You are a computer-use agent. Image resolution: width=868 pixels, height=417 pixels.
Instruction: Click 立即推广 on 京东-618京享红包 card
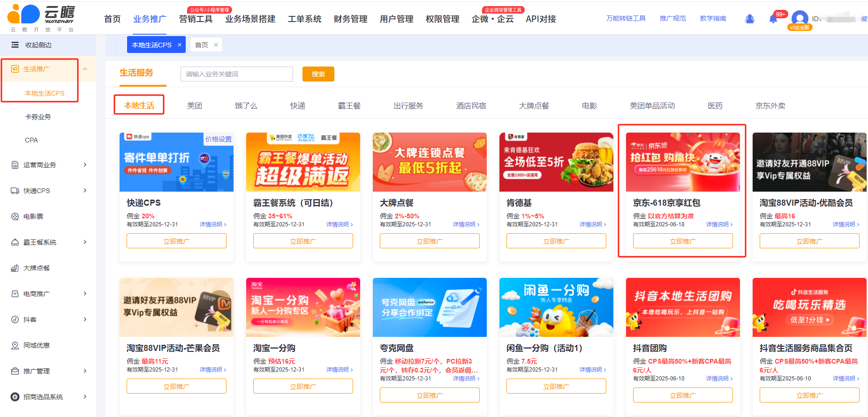683,241
